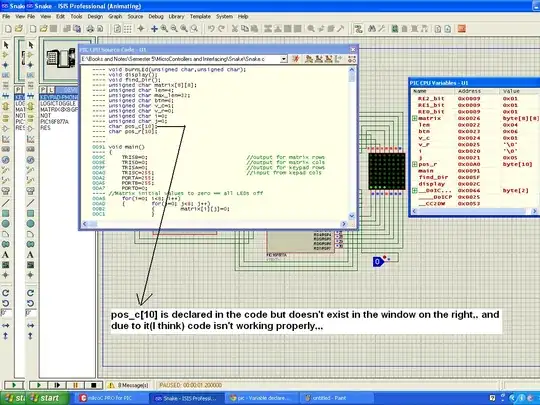Viewport: 540px width, 405px height.
Task: Click the Step simulation button
Action: 57,385
